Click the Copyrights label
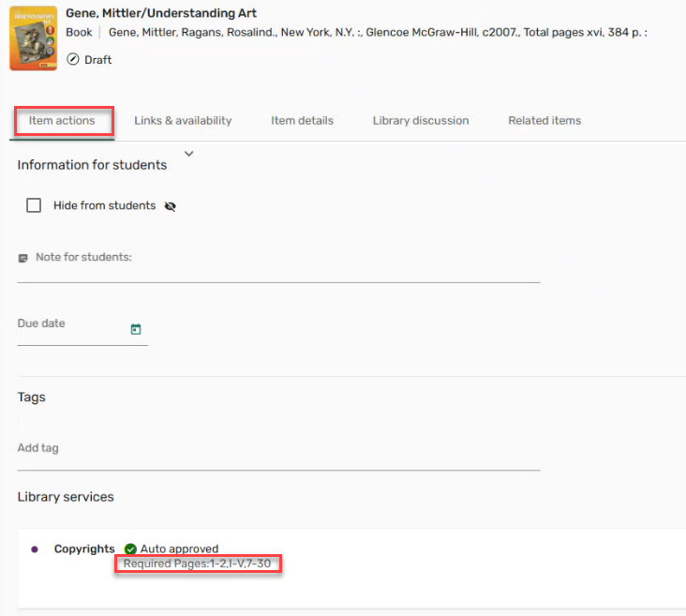This screenshot has width=686, height=616. pyautogui.click(x=84, y=549)
